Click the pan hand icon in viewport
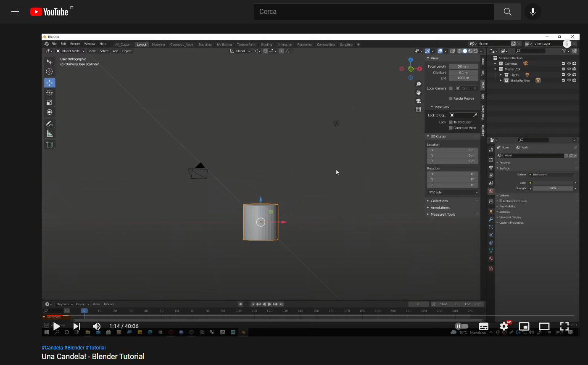The image size is (588, 365). pos(418,93)
